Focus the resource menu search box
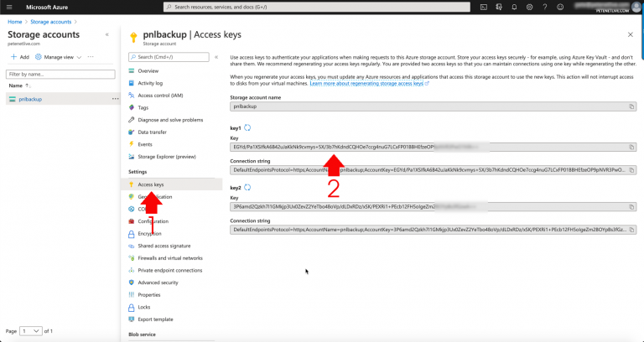644x342 pixels. (x=169, y=57)
